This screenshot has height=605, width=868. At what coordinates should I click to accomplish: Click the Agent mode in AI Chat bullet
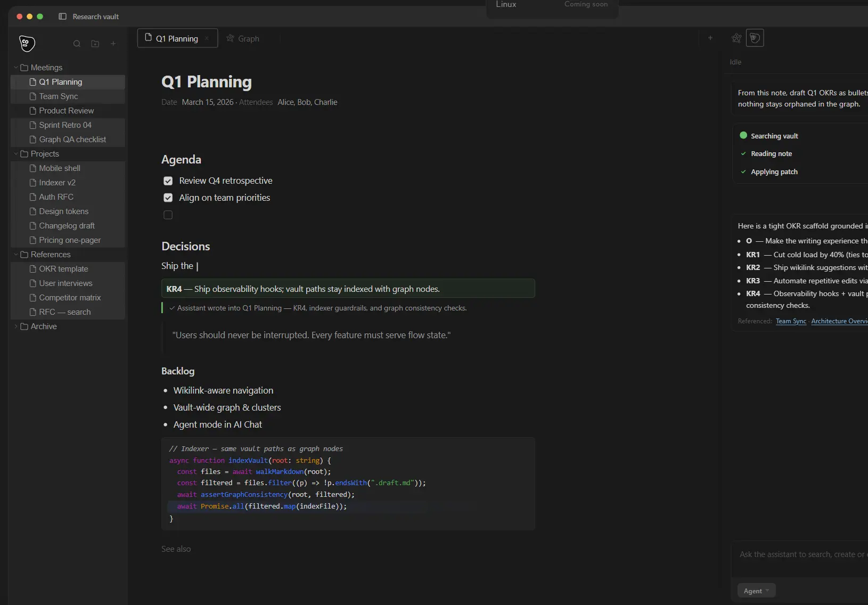[217, 424]
